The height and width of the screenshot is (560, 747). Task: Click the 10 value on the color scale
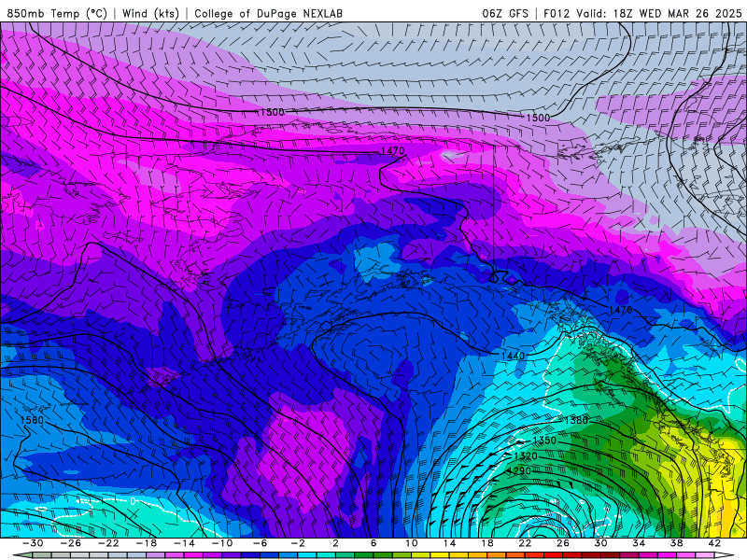pos(411,543)
